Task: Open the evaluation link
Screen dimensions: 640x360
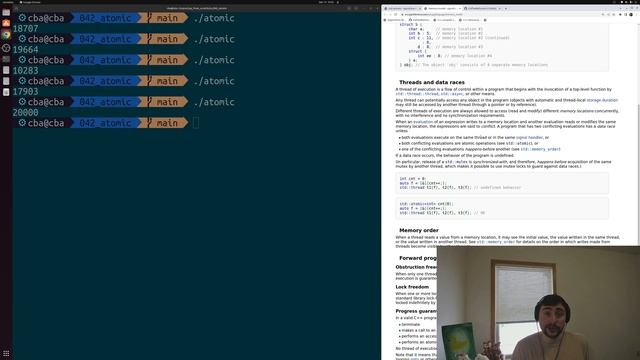Action: [423, 122]
